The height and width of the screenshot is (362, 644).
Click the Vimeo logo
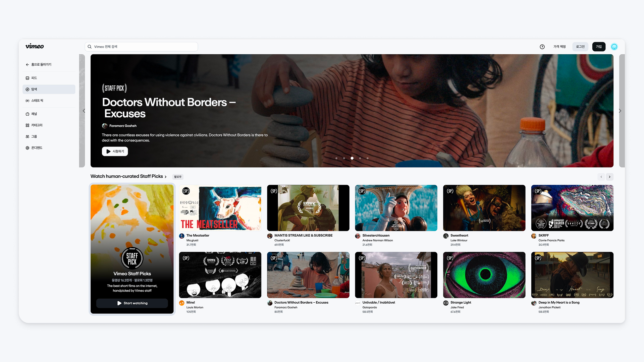tap(35, 46)
